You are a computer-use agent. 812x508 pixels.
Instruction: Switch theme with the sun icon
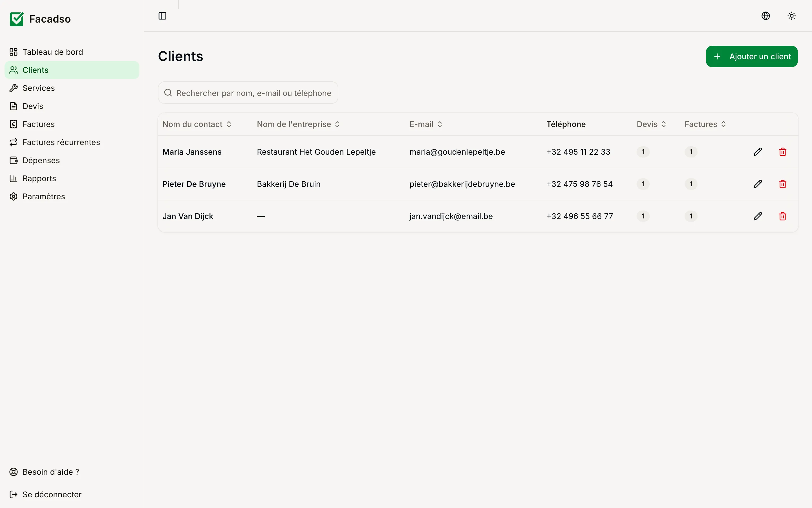791,16
